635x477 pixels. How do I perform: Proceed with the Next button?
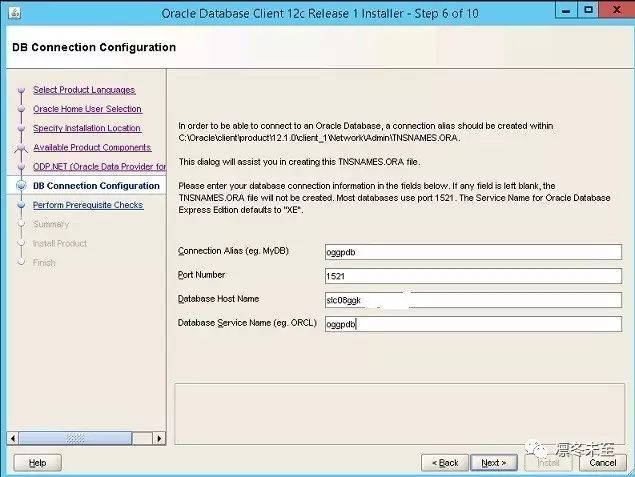point(494,463)
